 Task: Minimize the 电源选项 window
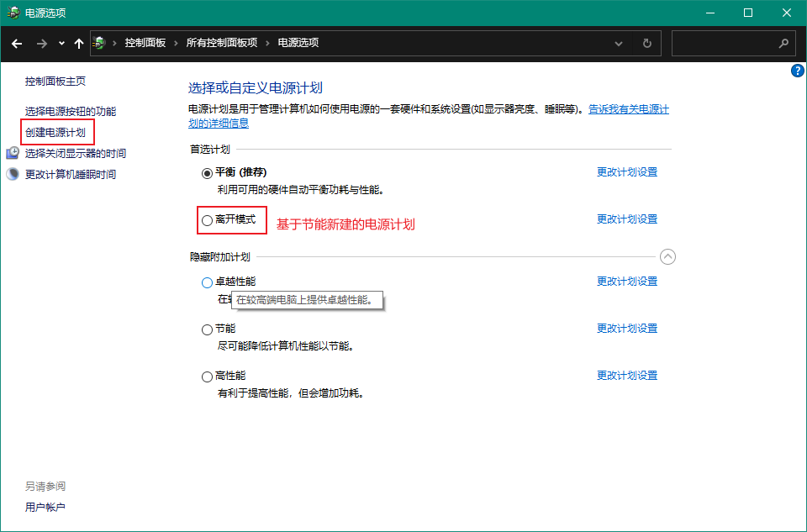point(710,13)
